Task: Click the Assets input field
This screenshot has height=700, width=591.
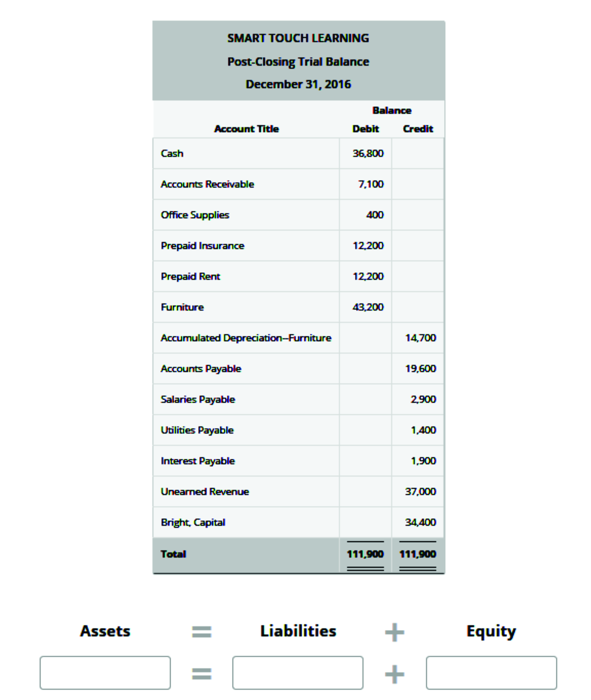Action: (106, 672)
